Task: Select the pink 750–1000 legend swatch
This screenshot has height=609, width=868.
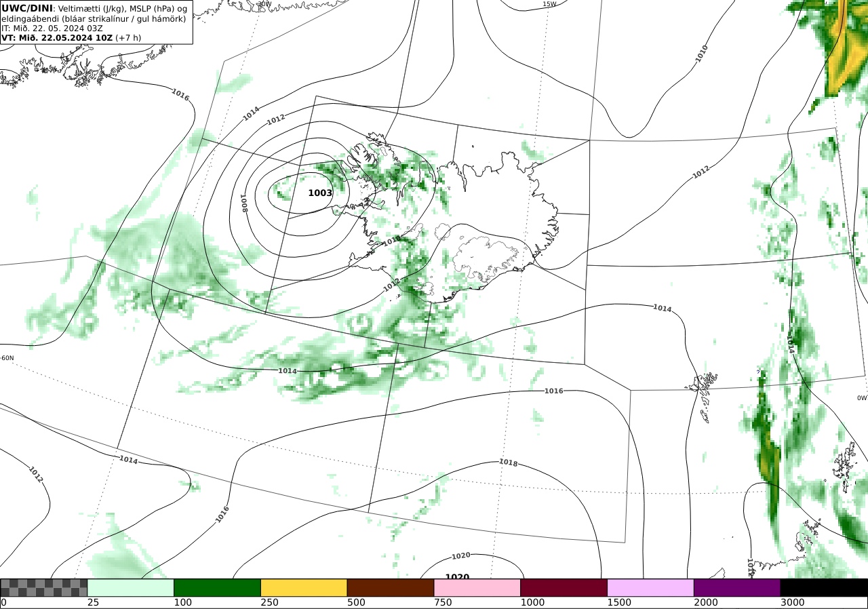Action: [477, 587]
